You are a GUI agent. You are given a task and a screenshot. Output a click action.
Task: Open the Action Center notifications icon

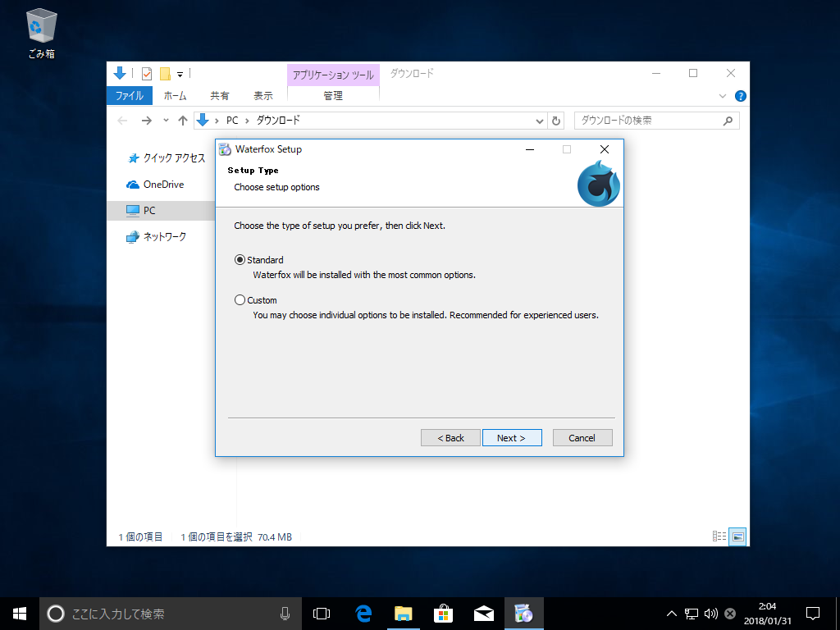813,614
